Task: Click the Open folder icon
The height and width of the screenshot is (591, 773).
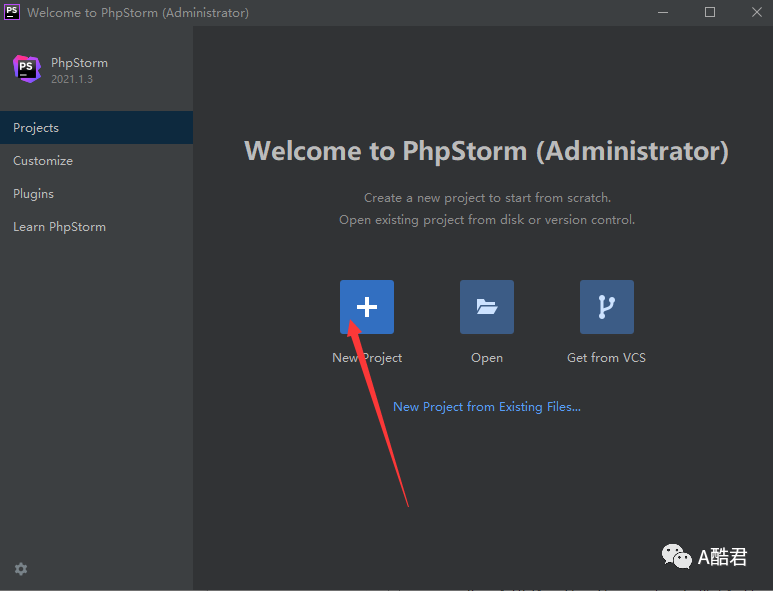Action: coord(487,307)
